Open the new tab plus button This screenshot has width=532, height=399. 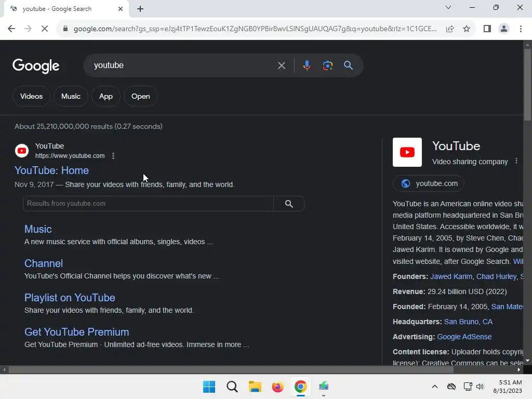pyautogui.click(x=140, y=9)
